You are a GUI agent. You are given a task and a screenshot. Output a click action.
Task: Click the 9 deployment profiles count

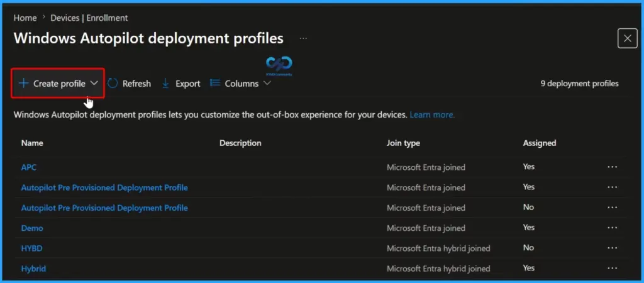[579, 84]
